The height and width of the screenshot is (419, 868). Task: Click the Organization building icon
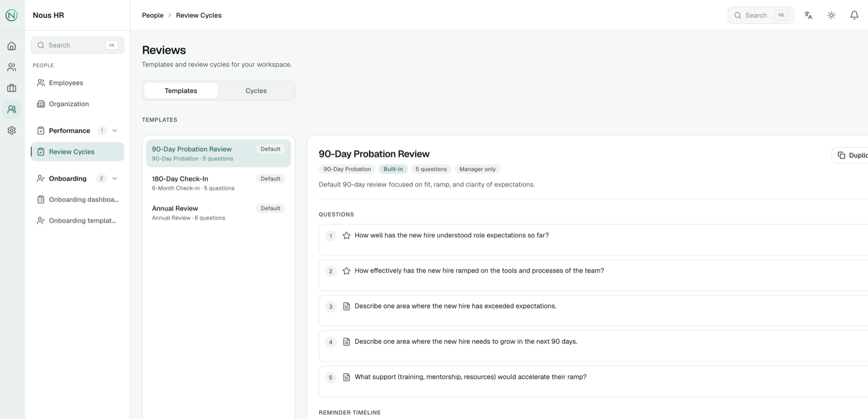click(x=41, y=104)
